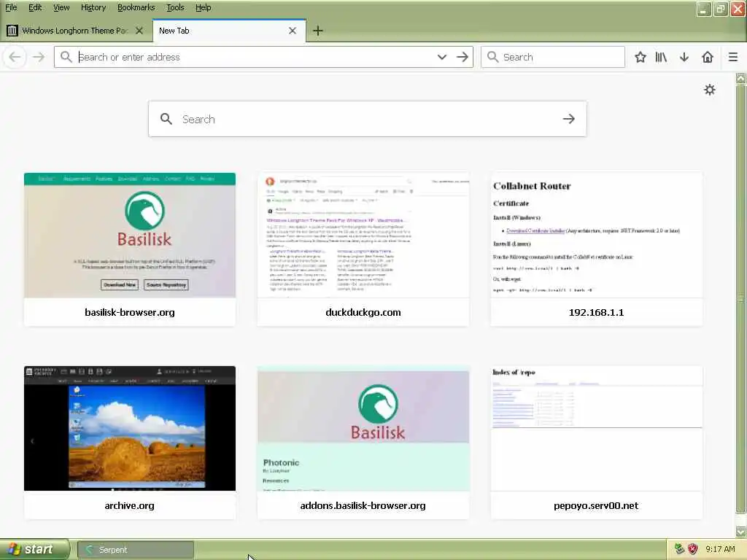This screenshot has height=560, width=747.
Task: Click the tab favicon of Longhorn page
Action: [x=12, y=31]
